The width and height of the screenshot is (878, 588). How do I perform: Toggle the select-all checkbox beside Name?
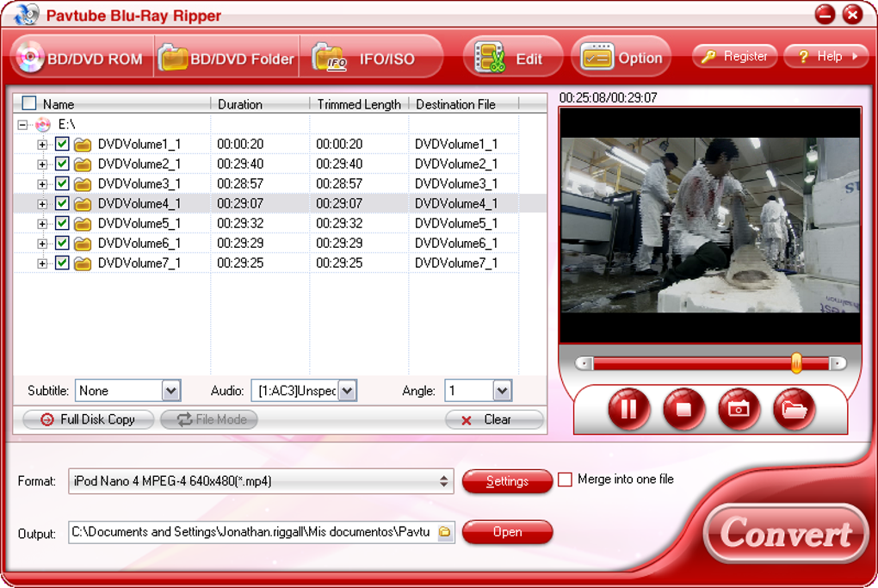29,103
